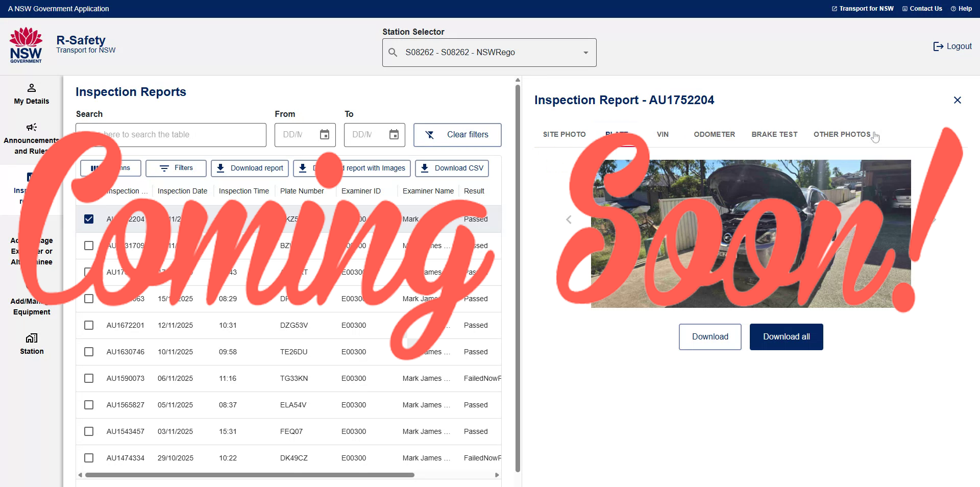Click the Download all button
This screenshot has height=487, width=980.
[786, 337]
